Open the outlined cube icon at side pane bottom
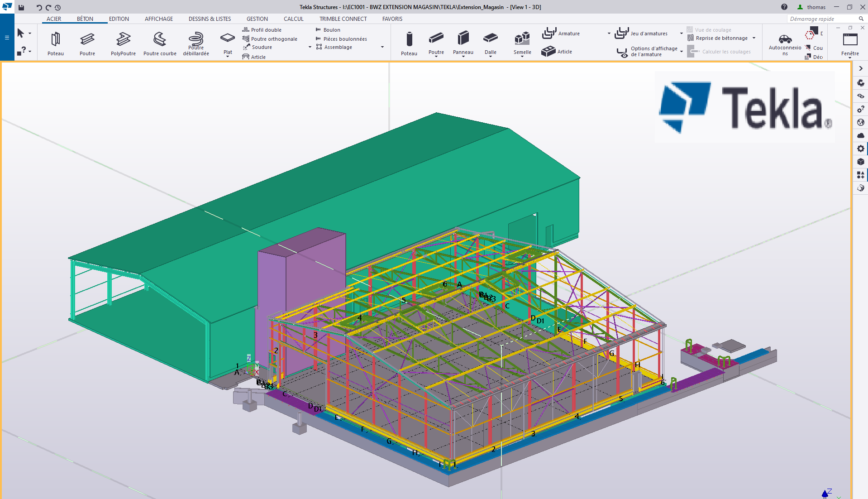 (861, 188)
